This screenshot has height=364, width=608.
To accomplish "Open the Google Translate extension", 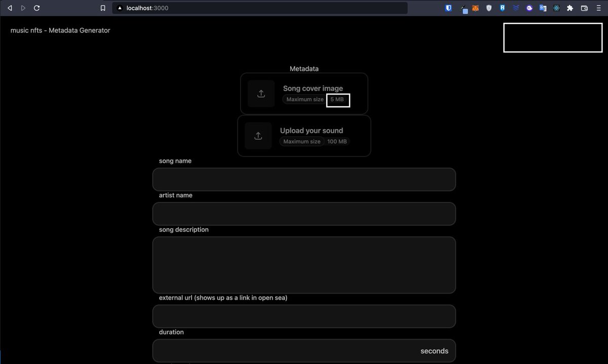I will pos(543,8).
